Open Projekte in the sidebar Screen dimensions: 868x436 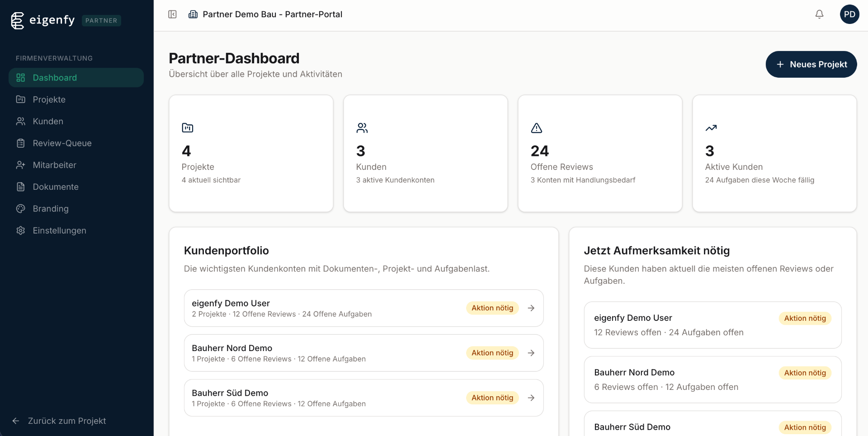click(x=49, y=99)
